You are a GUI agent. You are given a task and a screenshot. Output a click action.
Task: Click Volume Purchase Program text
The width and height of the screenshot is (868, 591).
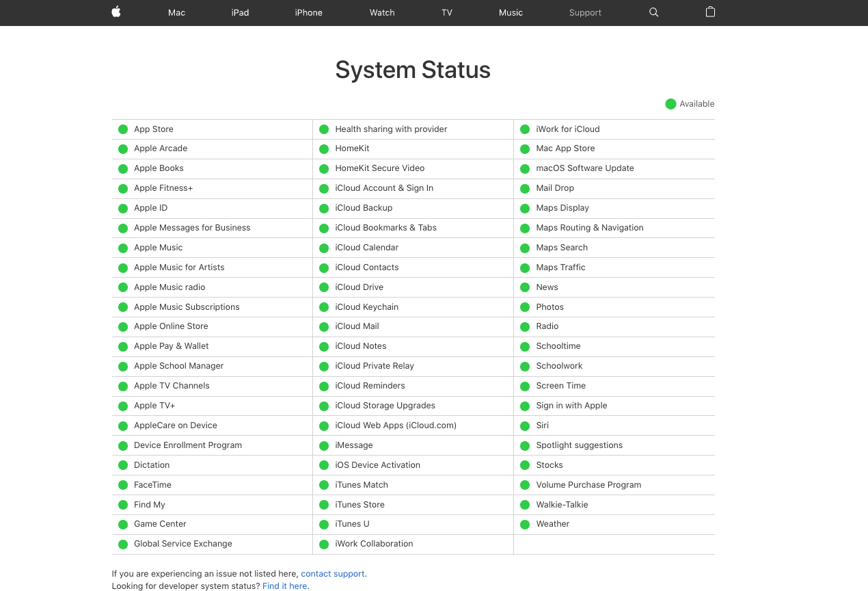point(588,485)
